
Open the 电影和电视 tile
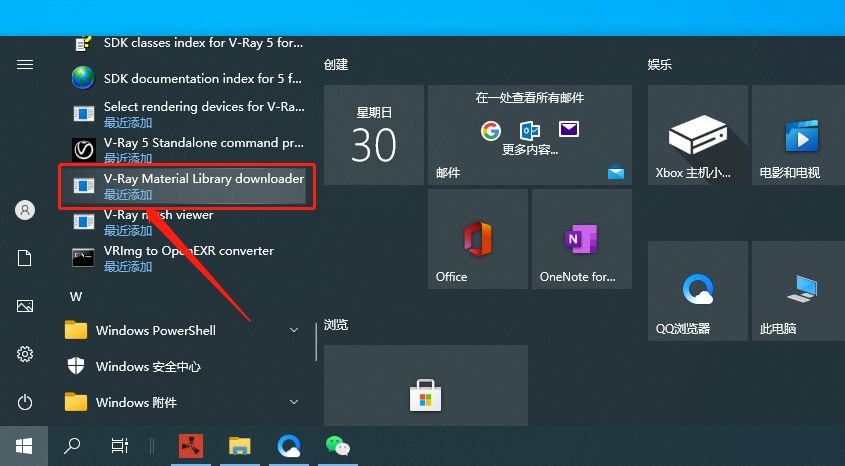pos(799,135)
